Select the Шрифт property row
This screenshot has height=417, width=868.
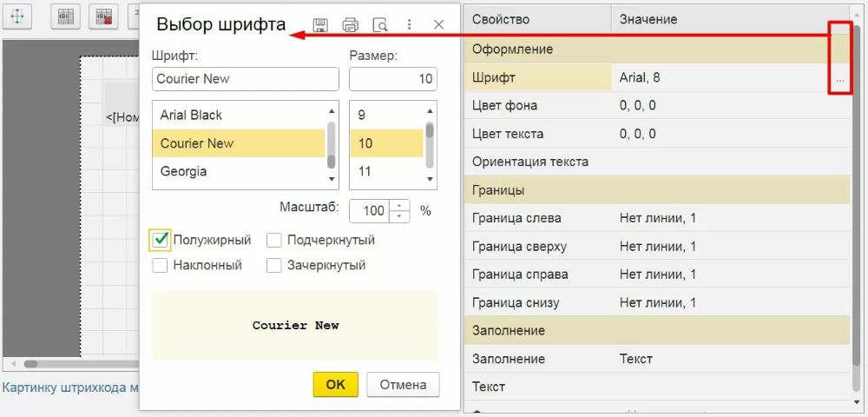pos(657,77)
